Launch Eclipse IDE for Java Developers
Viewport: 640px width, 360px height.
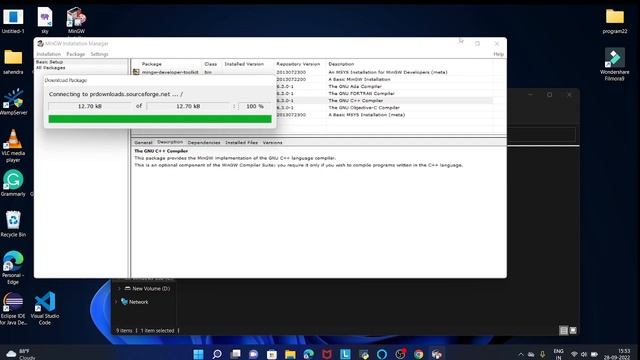(13, 308)
